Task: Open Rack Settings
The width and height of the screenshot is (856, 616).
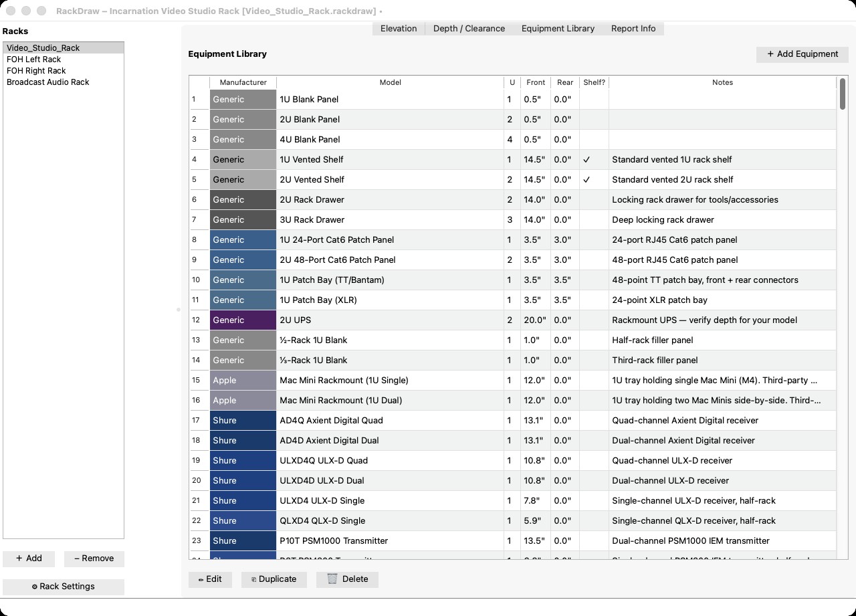Action: pyautogui.click(x=64, y=587)
